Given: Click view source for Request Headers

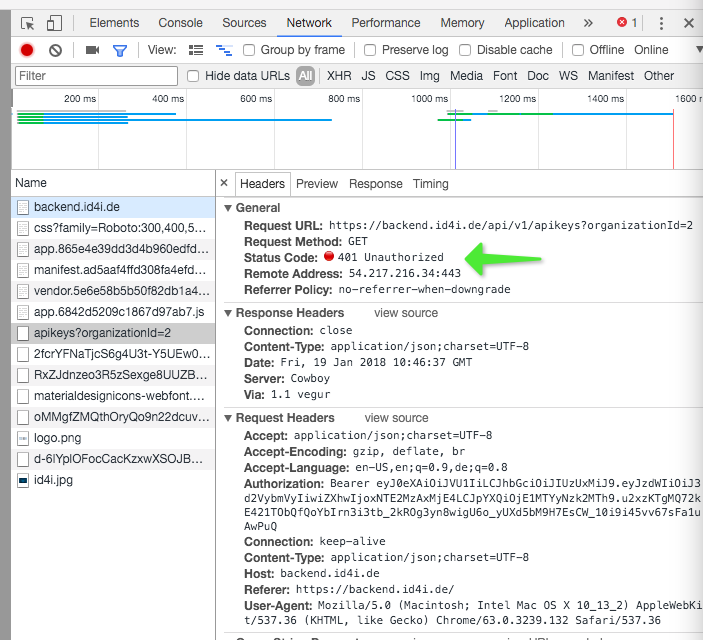Looking at the screenshot, I should (x=396, y=418).
